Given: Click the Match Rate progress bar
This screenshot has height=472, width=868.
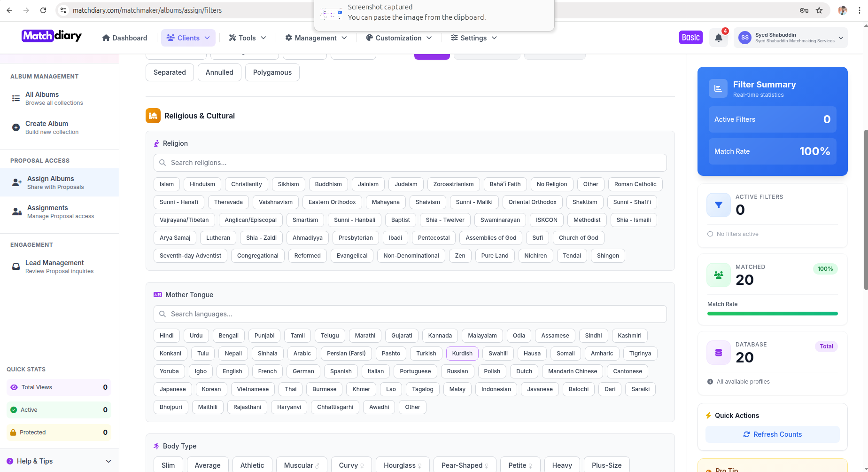Looking at the screenshot, I should point(772,313).
